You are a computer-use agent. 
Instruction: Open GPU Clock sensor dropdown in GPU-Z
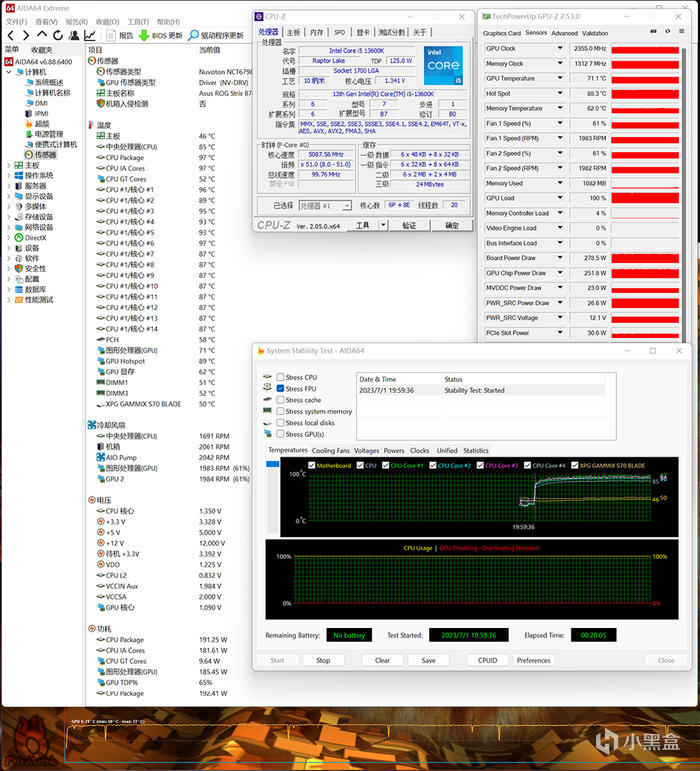(560, 48)
